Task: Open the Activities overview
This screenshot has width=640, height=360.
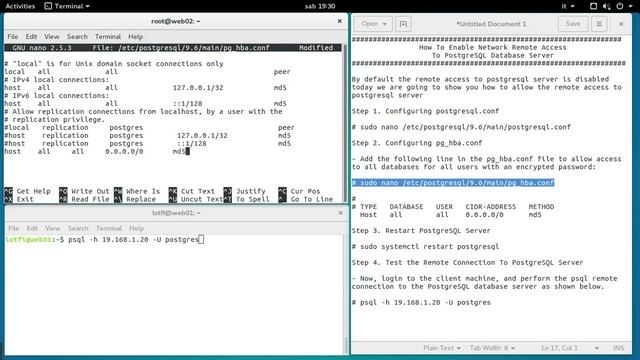Action: click(x=20, y=6)
